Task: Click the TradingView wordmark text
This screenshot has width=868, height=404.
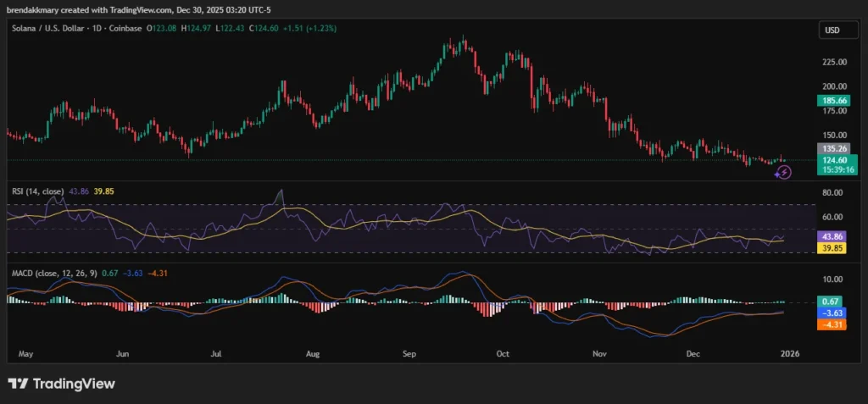Action: click(75, 384)
